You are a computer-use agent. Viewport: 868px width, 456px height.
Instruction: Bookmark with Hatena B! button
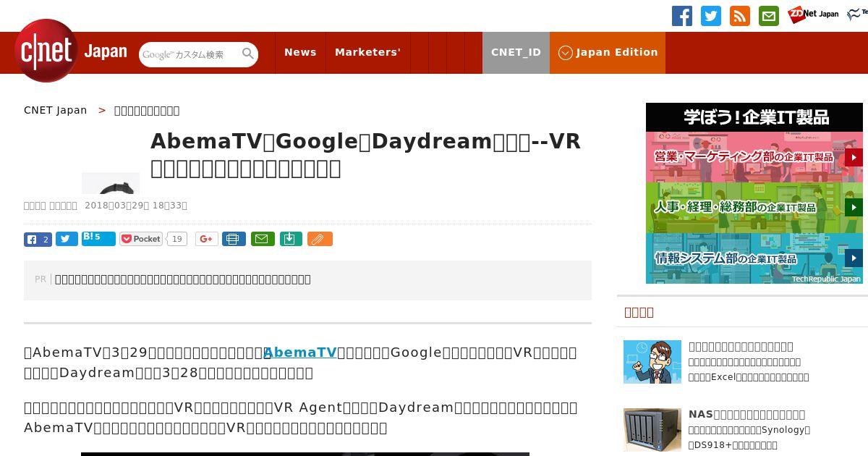98,238
